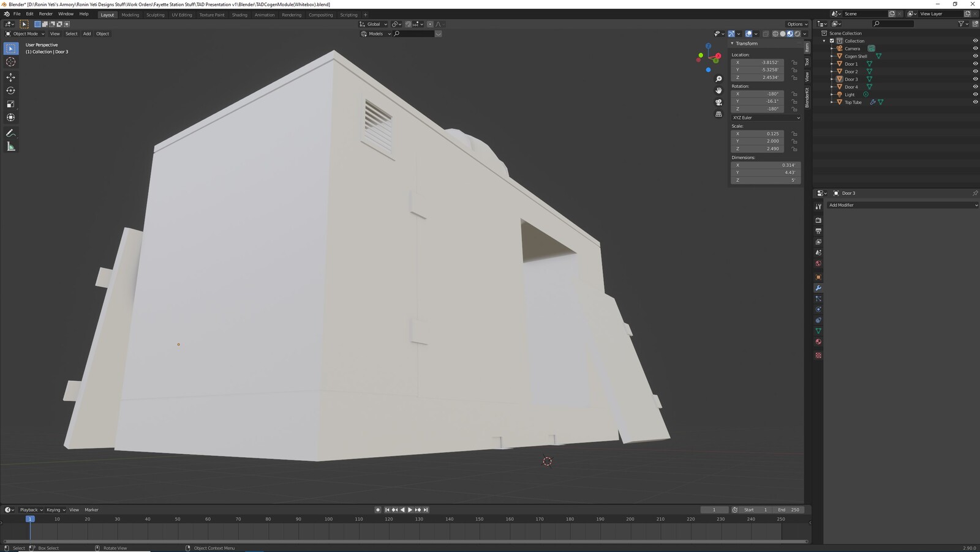980x552 pixels.
Task: Switch to the Modeling workspace tab
Action: point(130,15)
